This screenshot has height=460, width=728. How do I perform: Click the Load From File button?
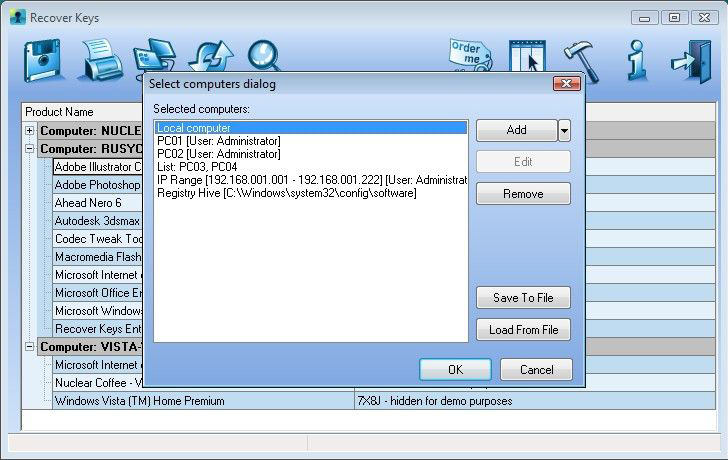523,330
